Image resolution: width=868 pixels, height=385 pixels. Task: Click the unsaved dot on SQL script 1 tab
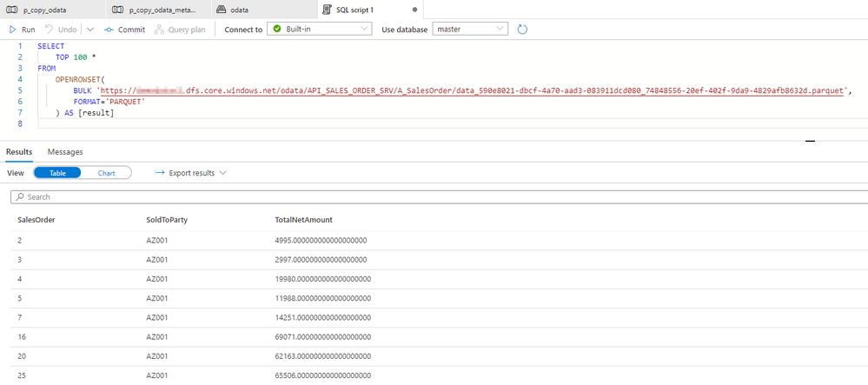point(414,10)
